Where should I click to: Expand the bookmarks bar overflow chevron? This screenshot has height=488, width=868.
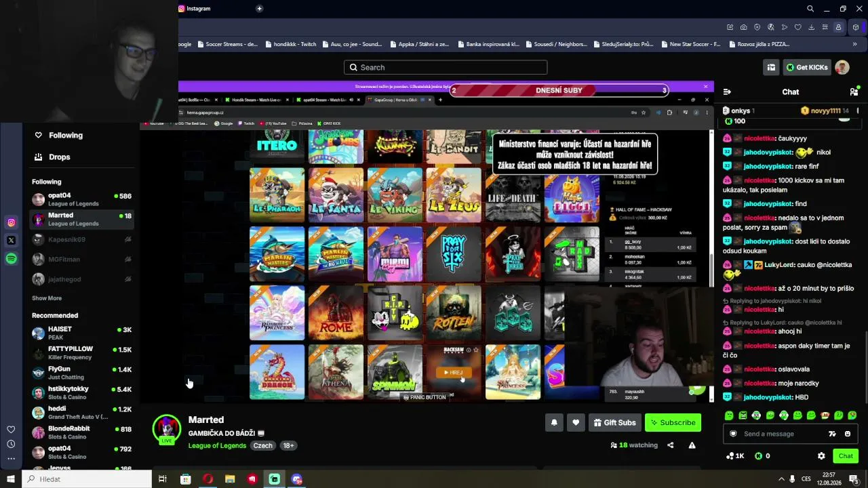854,44
